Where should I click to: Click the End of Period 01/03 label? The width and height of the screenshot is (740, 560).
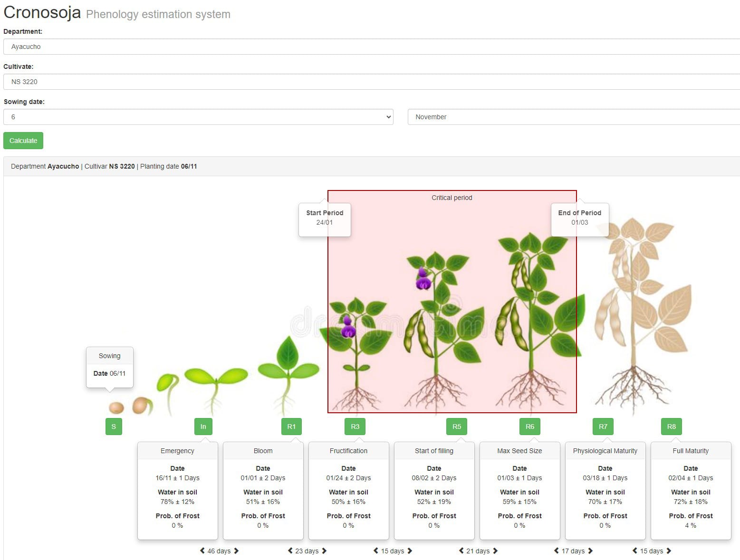pyautogui.click(x=579, y=218)
